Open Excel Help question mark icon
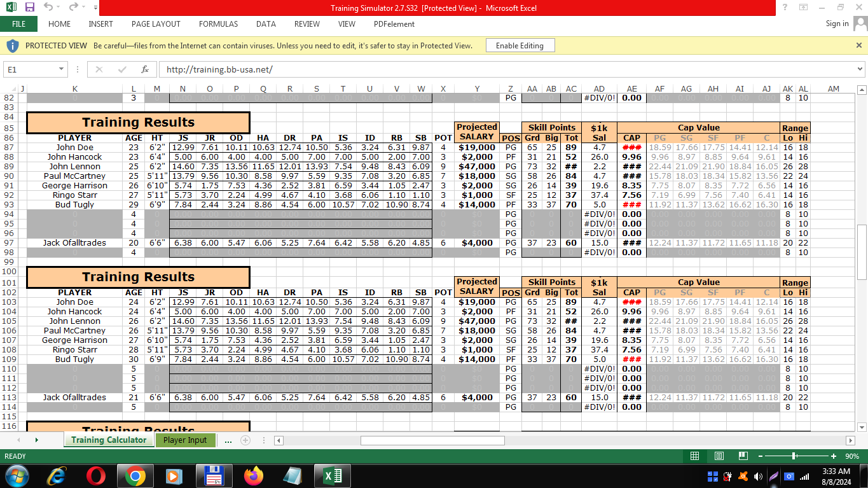 click(x=785, y=8)
